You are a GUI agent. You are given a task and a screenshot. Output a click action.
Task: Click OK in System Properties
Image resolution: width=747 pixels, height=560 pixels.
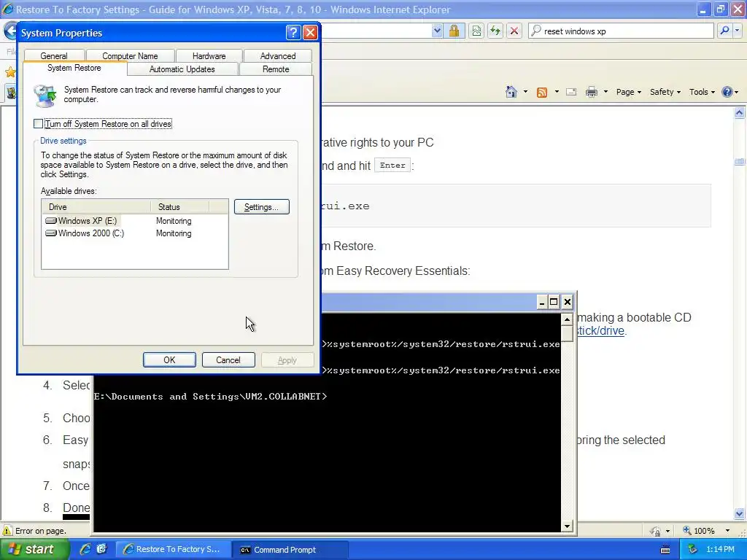169,360
